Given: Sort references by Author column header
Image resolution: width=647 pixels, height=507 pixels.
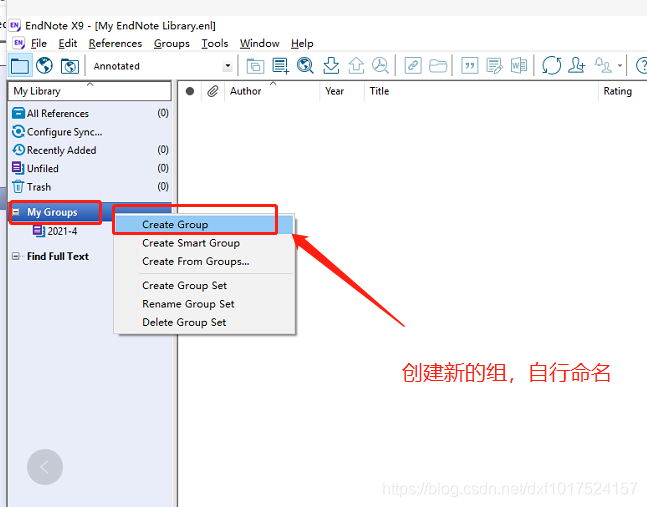Looking at the screenshot, I should point(272,91).
